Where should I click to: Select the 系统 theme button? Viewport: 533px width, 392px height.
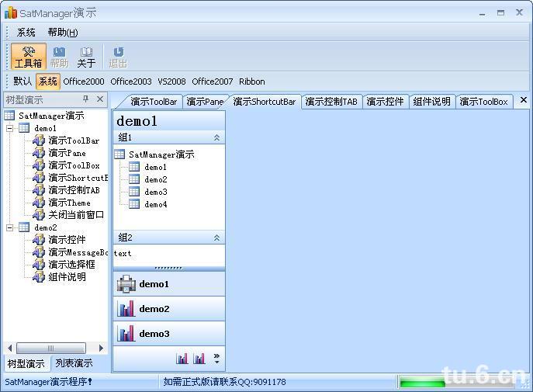48,82
